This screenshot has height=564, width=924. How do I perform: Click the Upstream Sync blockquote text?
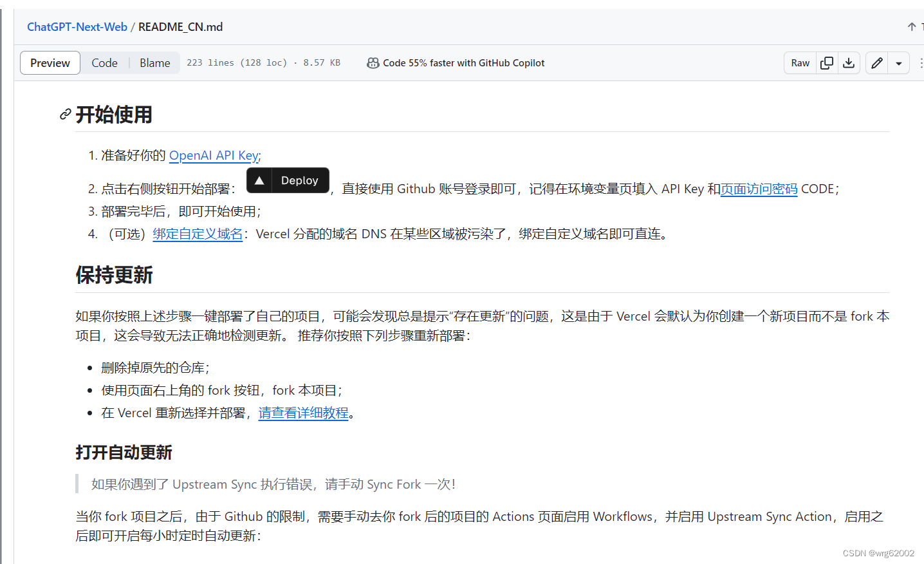[273, 484]
